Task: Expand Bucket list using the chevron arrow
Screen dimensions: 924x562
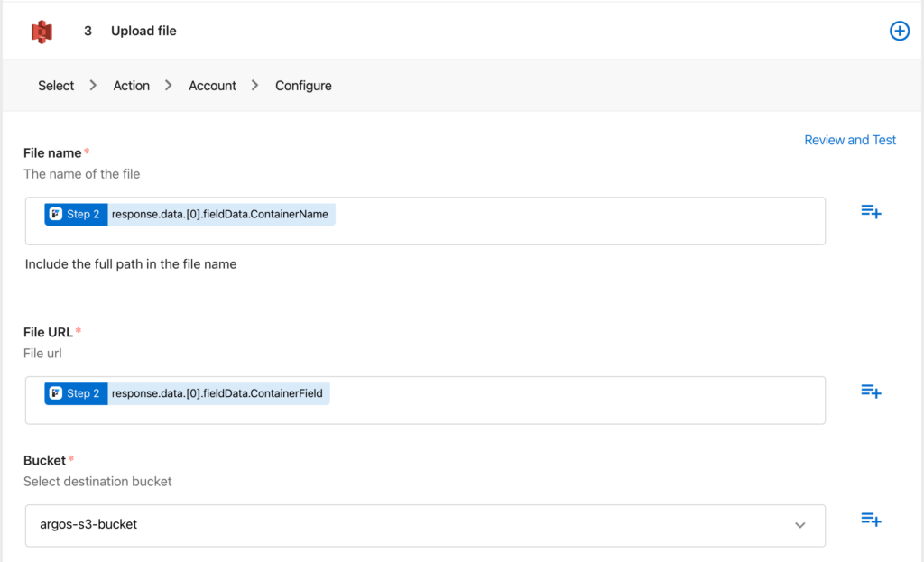Action: (799, 525)
